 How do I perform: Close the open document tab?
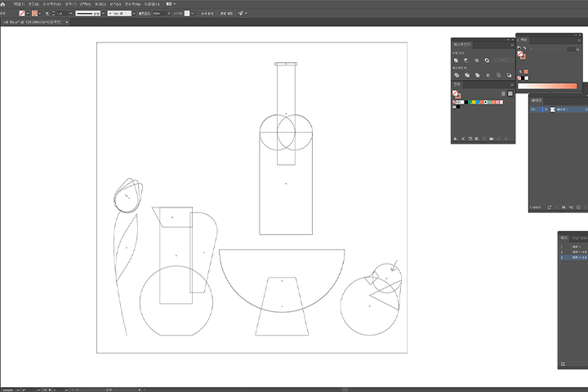(67, 22)
